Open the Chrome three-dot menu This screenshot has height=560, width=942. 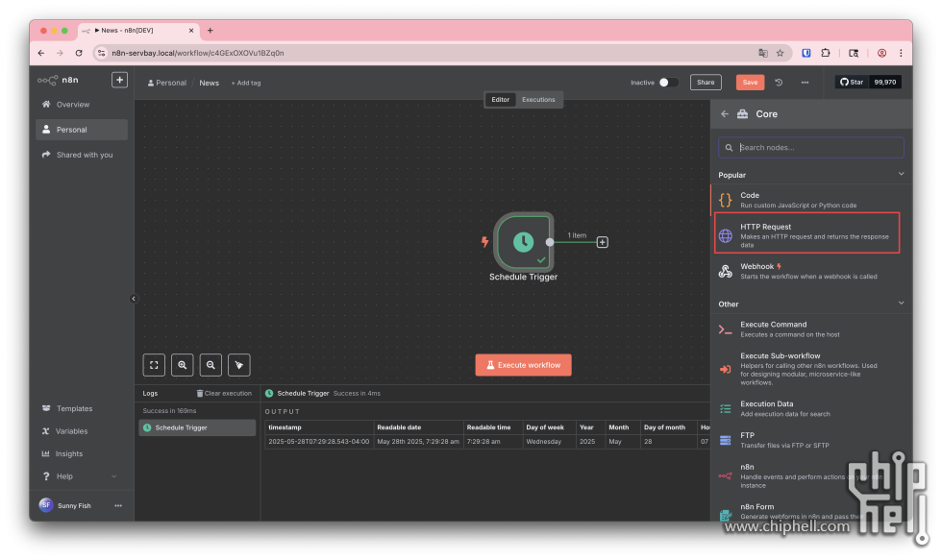click(901, 53)
